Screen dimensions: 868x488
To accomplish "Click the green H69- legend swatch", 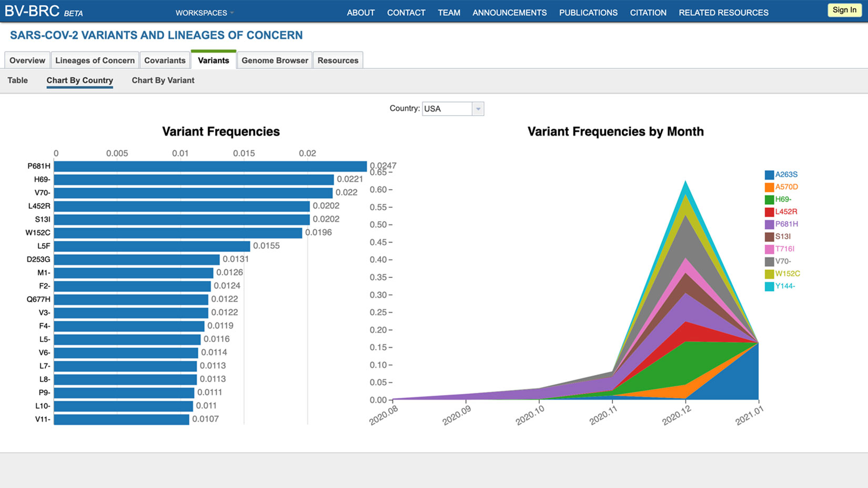I will click(769, 200).
